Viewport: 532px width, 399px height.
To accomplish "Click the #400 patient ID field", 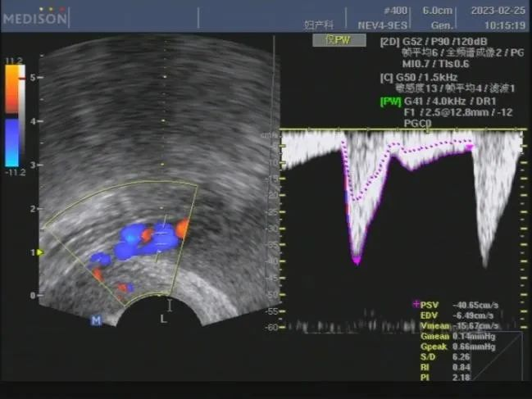I will tap(394, 11).
